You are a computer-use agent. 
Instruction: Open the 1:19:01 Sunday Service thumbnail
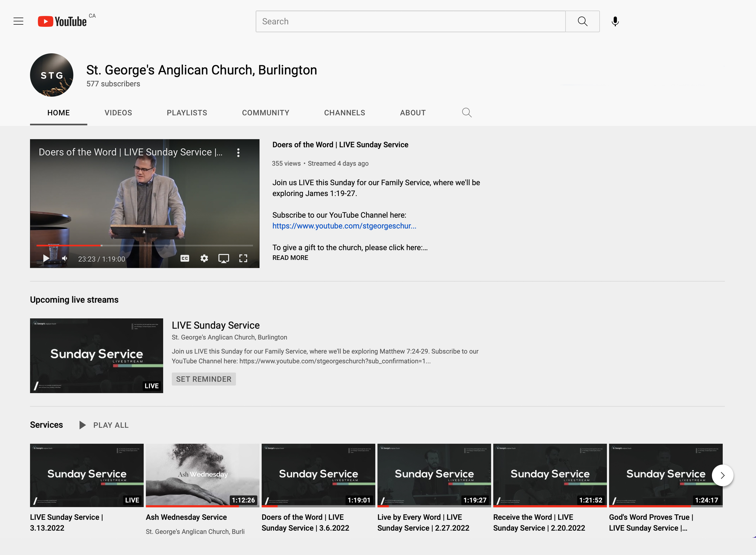[x=318, y=475]
